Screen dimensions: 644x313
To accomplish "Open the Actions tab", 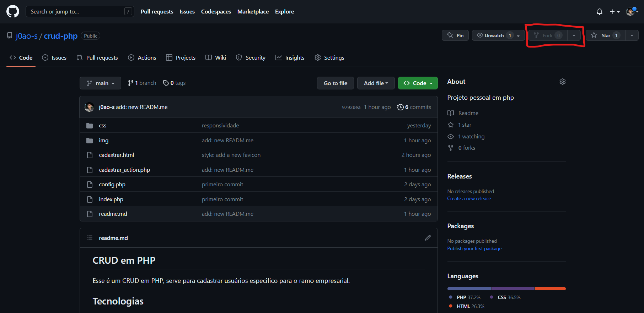I will (142, 57).
